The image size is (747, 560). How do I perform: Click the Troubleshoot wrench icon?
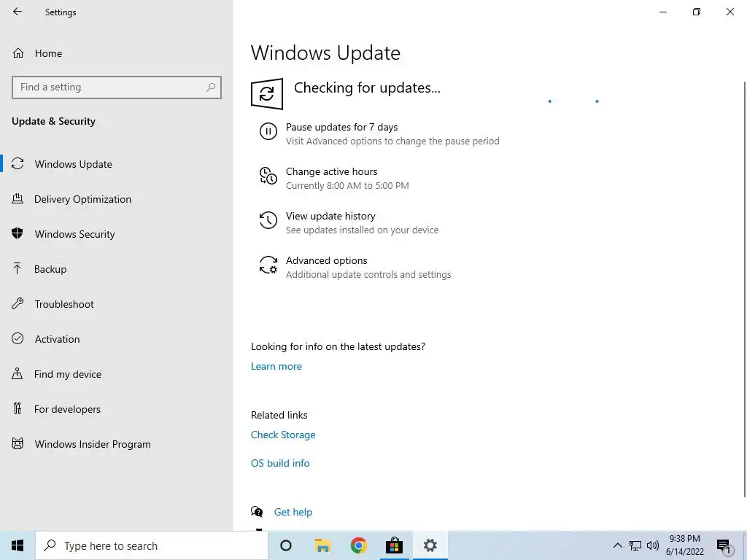pos(18,304)
